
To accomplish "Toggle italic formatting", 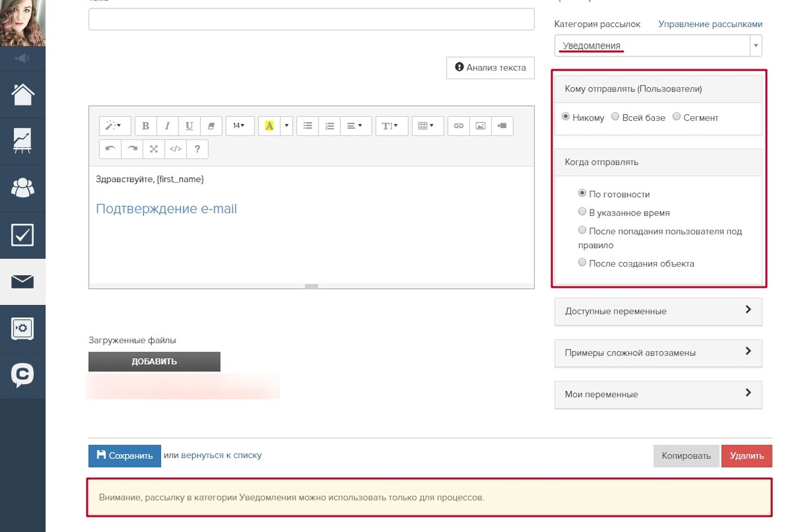I will (x=167, y=126).
